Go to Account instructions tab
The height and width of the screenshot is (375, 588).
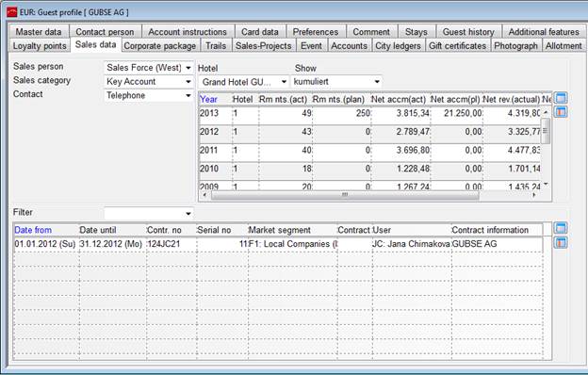click(188, 32)
